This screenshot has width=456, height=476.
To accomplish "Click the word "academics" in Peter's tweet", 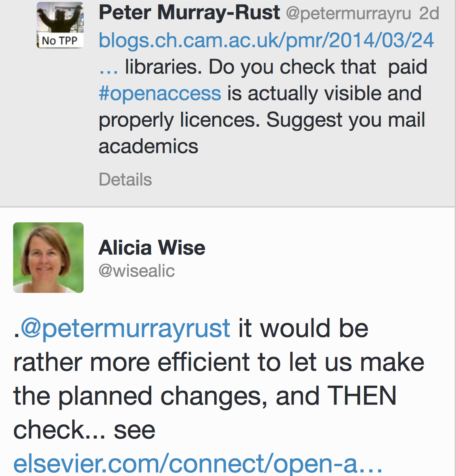I will point(148,146).
